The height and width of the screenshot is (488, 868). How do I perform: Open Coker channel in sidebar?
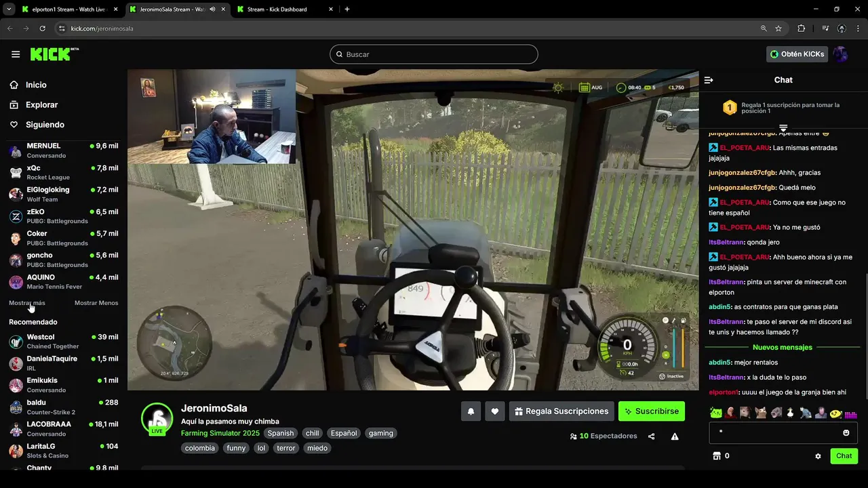click(64, 238)
